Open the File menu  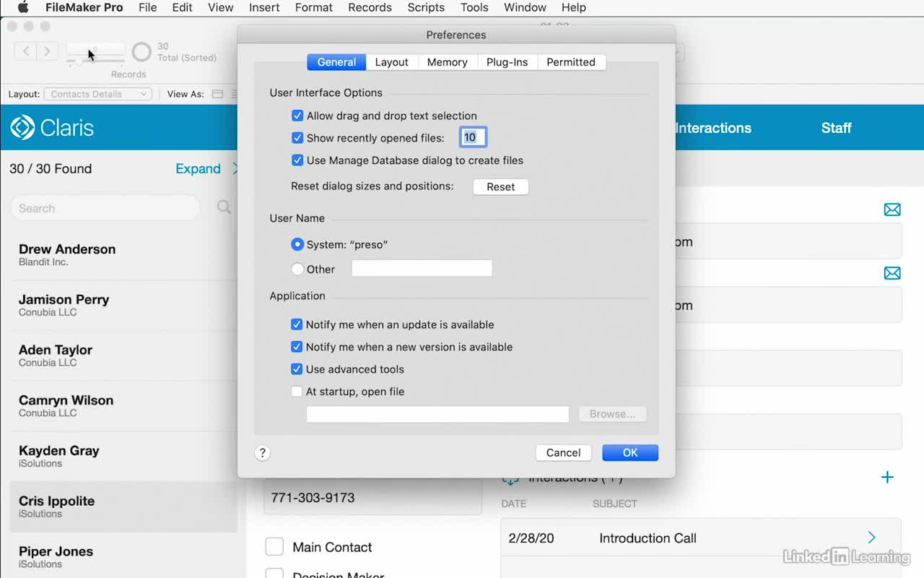147,7
